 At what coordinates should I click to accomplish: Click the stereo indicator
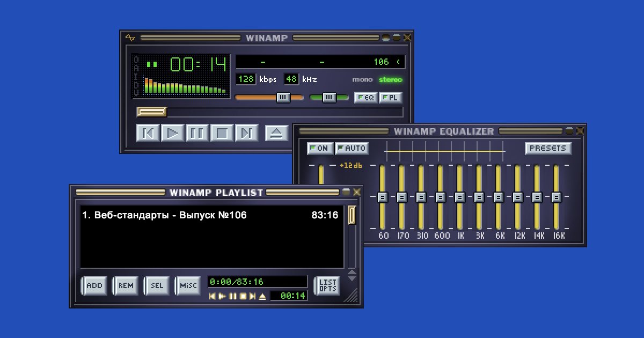pyautogui.click(x=390, y=79)
